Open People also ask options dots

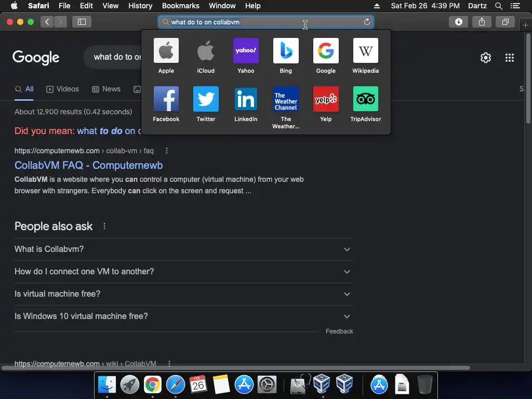point(104,226)
